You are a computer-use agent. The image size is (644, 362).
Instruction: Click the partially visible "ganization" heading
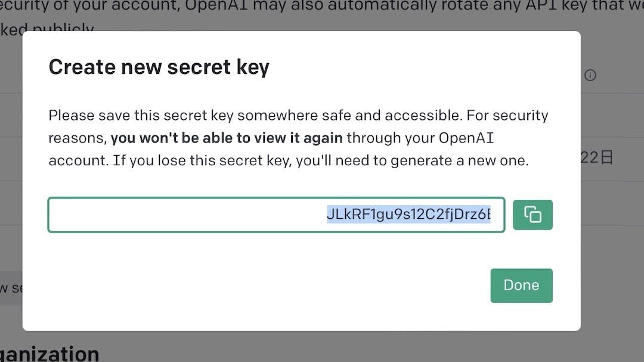(49, 353)
